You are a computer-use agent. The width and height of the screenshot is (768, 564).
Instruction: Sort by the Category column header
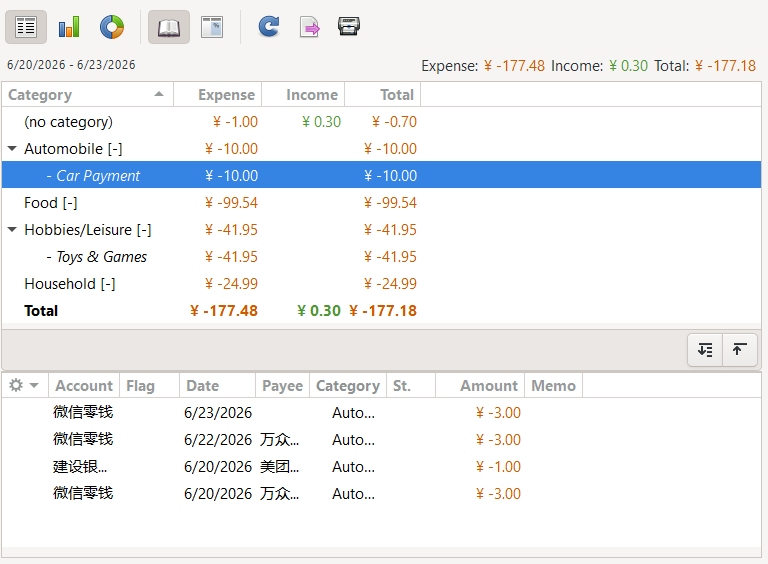(x=88, y=94)
